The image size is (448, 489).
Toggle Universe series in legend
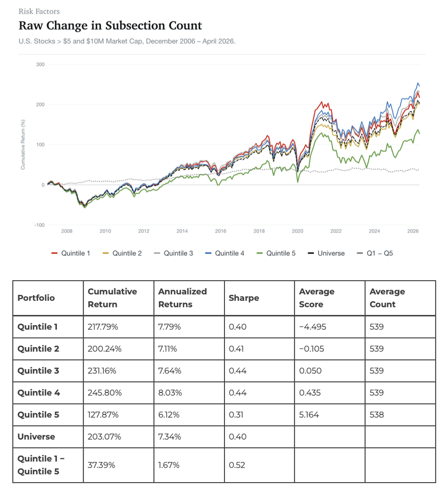326,253
